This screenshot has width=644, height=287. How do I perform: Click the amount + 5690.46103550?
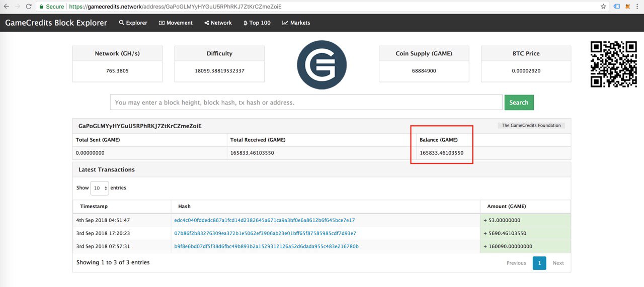(x=506, y=233)
